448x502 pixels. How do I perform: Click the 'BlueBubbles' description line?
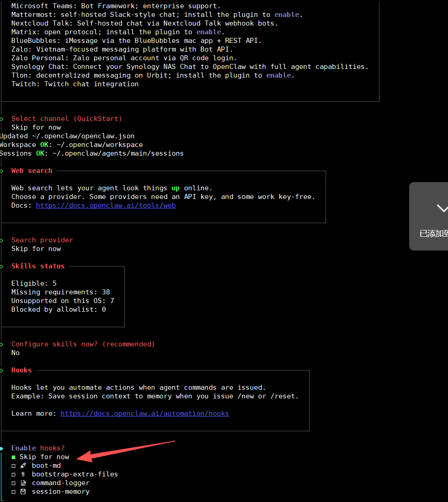pyautogui.click(x=137, y=41)
